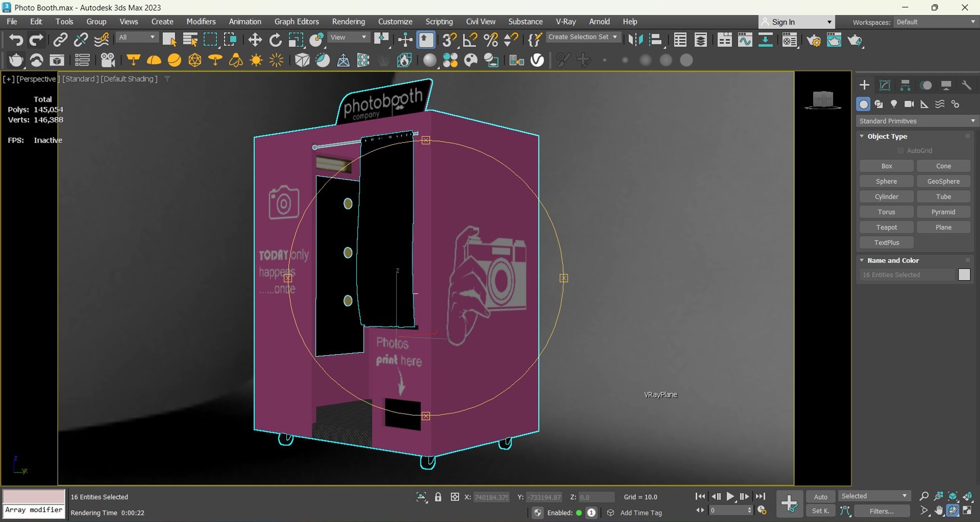Open the Modifiers menu
The height and width of the screenshot is (522, 980).
click(x=201, y=21)
